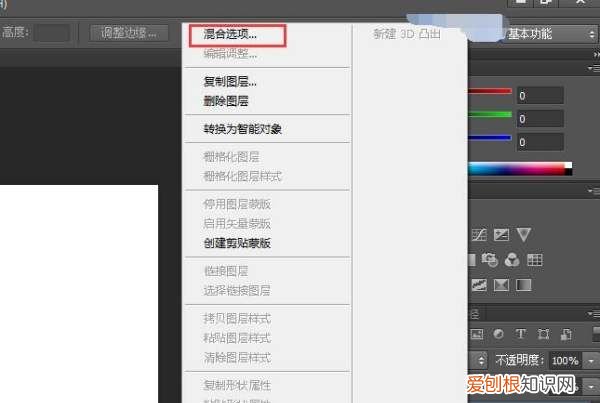Click the white document canvas
The width and height of the screenshot is (600, 403).
79,294
